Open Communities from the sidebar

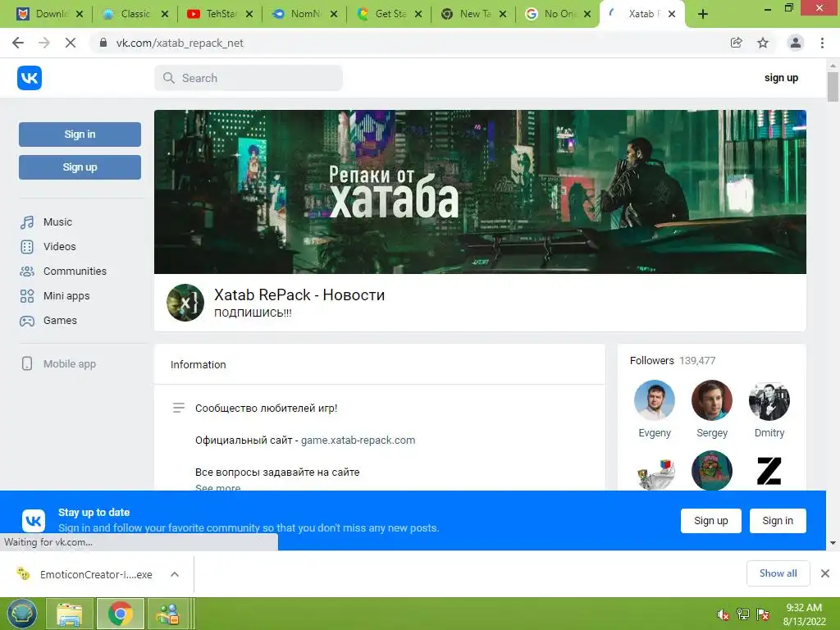pos(62,271)
